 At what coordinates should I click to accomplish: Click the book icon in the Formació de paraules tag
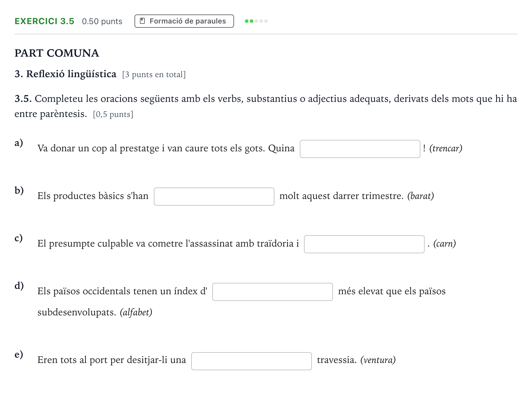coord(143,21)
